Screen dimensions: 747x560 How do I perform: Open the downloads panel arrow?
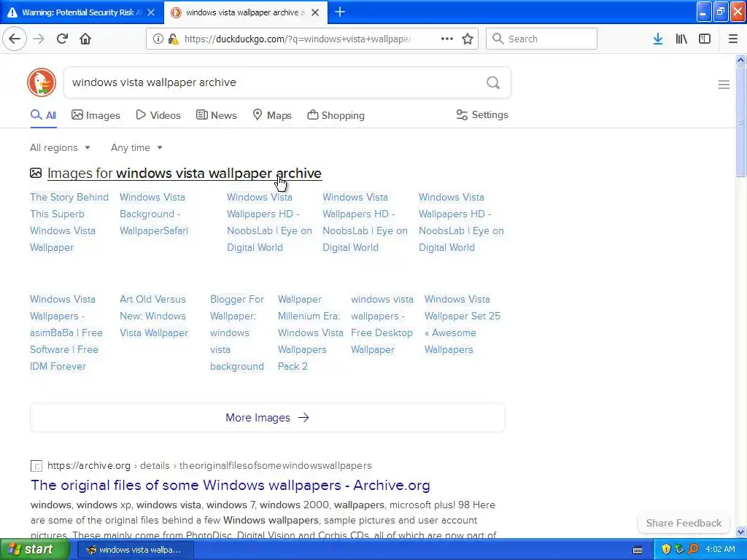tap(658, 39)
